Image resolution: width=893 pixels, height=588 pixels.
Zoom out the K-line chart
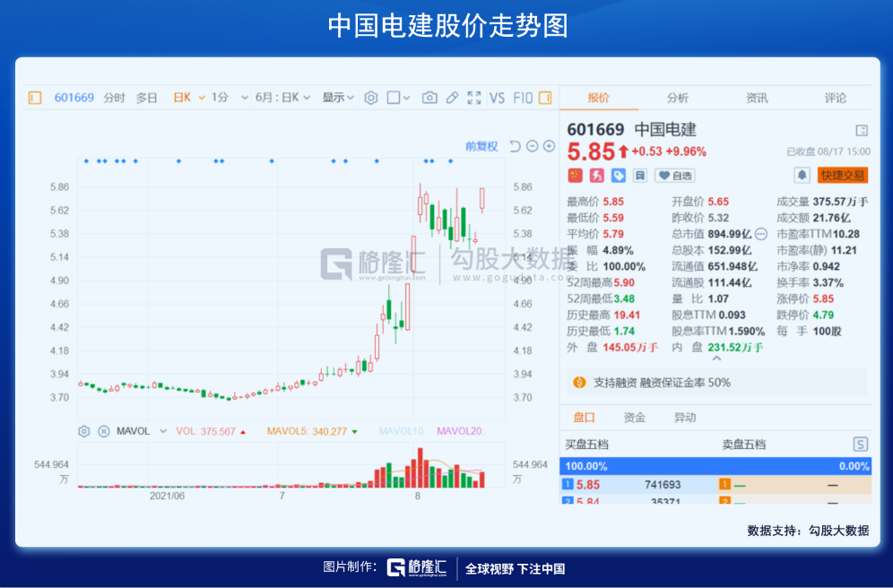pyautogui.click(x=532, y=146)
